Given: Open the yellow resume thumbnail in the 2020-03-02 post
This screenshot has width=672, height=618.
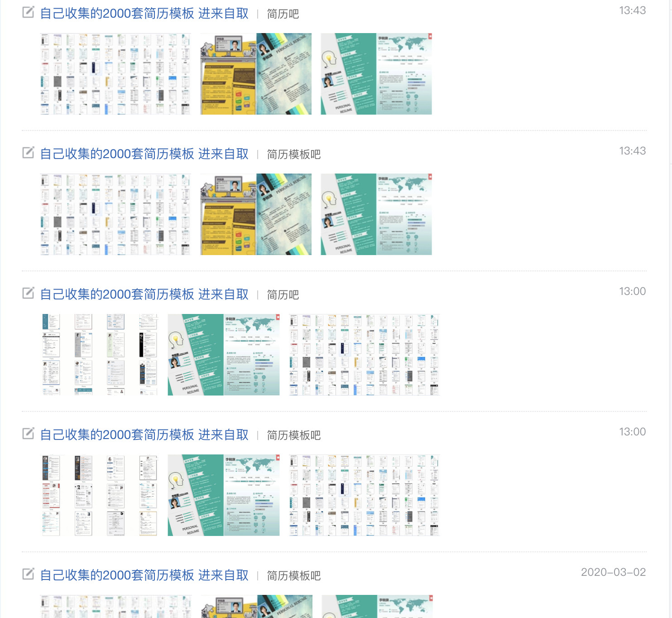Looking at the screenshot, I should pyautogui.click(x=257, y=606).
